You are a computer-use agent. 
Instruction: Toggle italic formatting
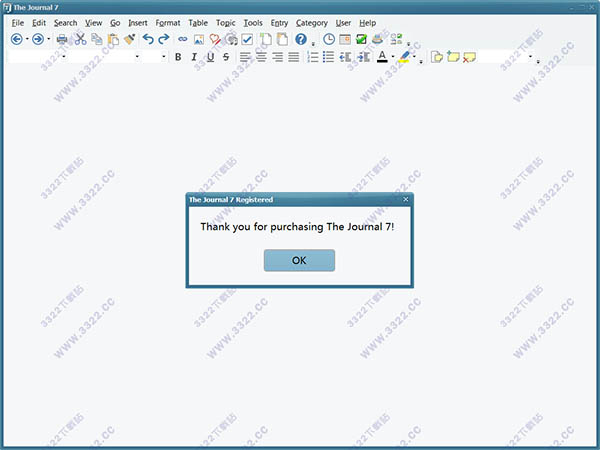tap(194, 57)
